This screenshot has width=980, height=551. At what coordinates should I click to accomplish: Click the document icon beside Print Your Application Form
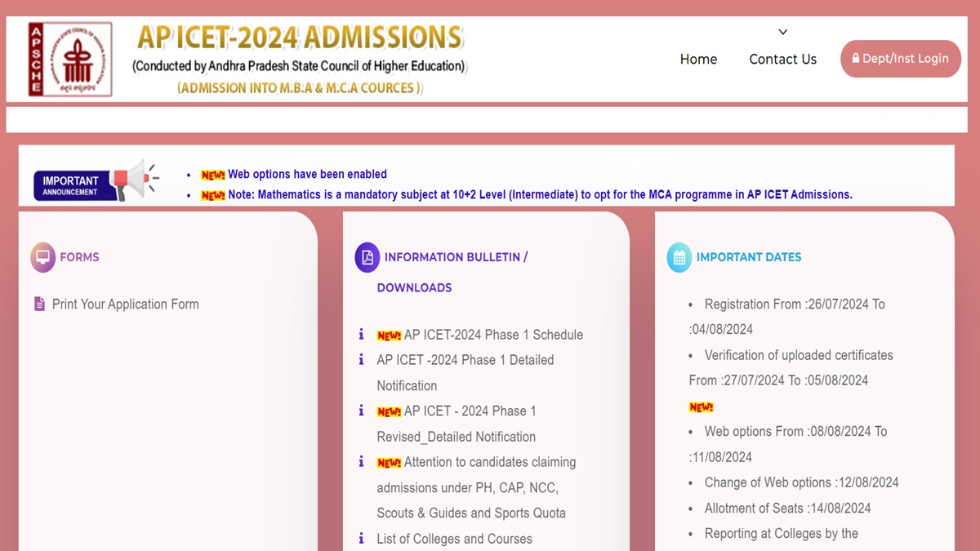pos(39,304)
